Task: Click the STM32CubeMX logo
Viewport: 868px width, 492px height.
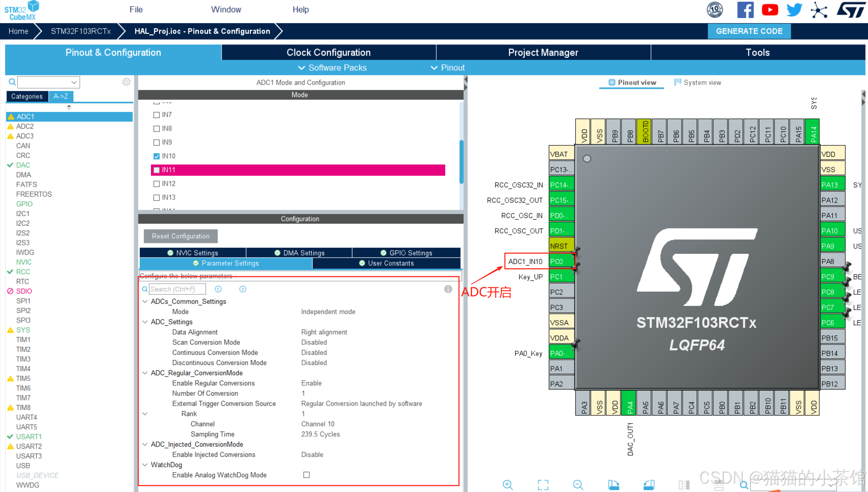Action: point(21,11)
